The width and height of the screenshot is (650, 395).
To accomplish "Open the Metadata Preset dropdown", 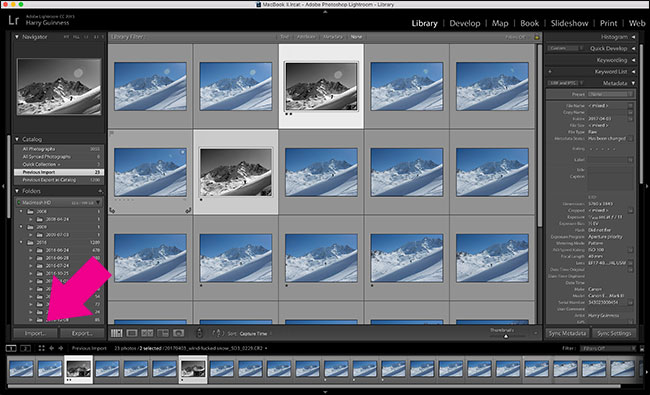I will (x=611, y=94).
